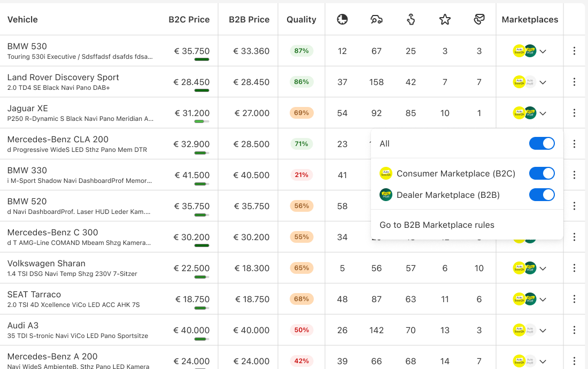Expand marketplaces dropdown for BMW 530

(x=543, y=51)
